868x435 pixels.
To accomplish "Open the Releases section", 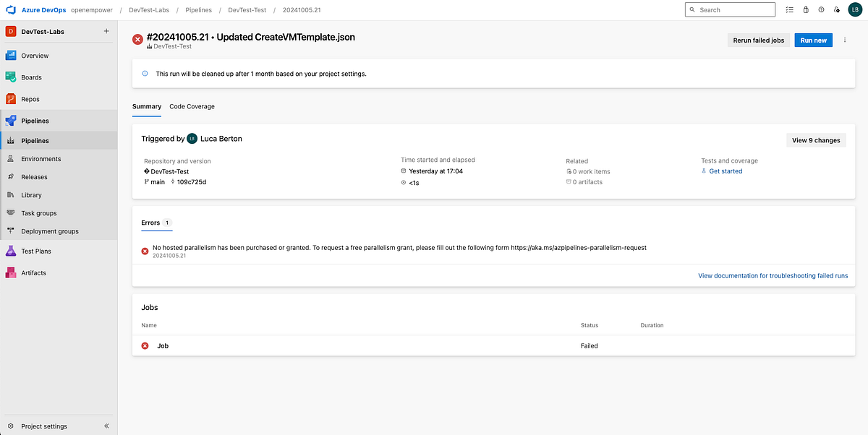I will (34, 176).
